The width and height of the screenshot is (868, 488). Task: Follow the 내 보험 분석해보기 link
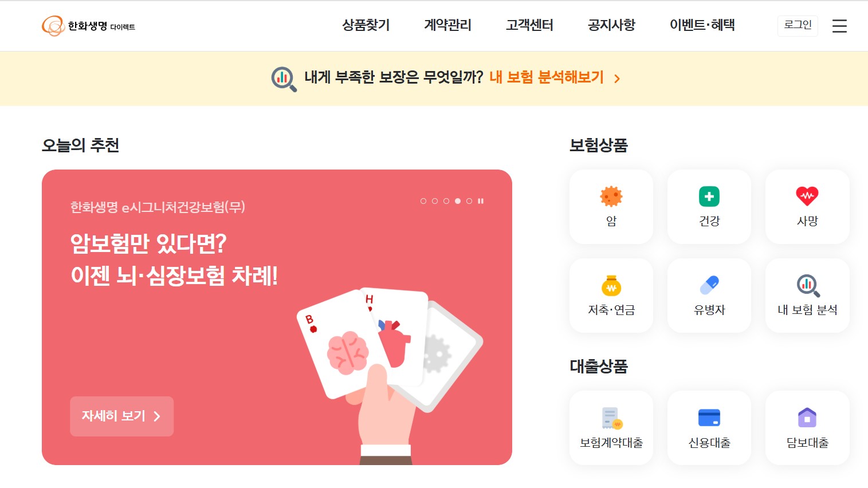coord(555,77)
